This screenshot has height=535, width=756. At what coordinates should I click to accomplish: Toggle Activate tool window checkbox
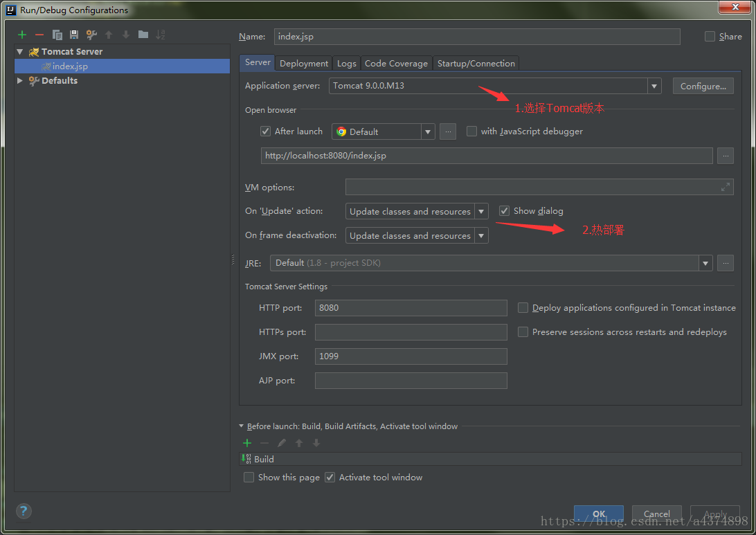[330, 477]
